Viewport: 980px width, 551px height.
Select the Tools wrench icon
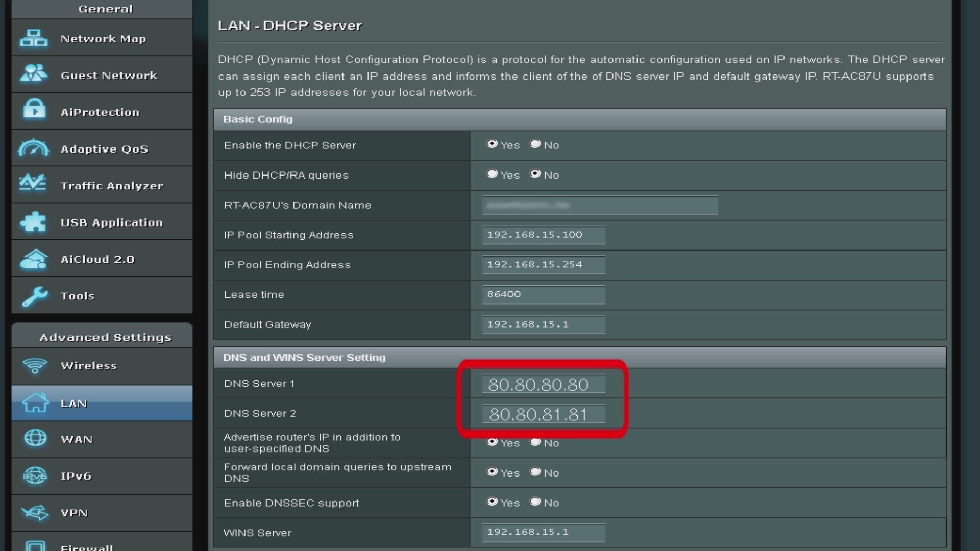point(34,296)
